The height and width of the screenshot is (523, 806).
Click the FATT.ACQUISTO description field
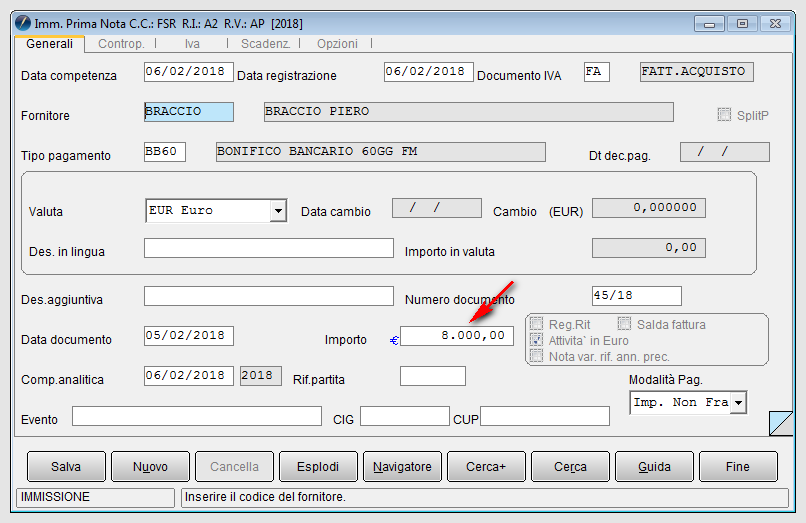click(697, 72)
